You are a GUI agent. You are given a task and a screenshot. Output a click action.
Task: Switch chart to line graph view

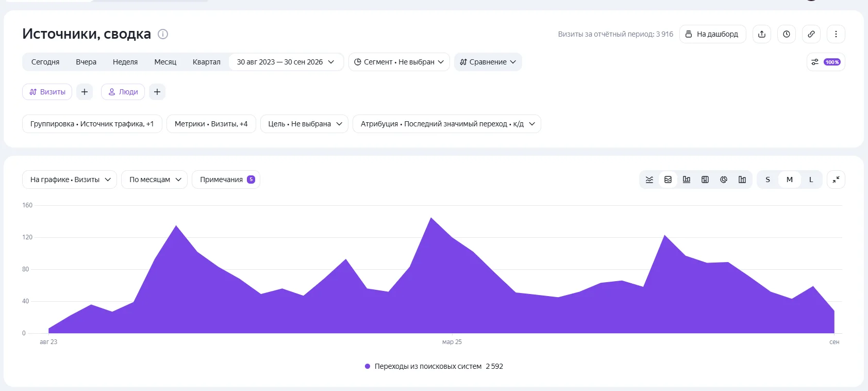pos(649,180)
